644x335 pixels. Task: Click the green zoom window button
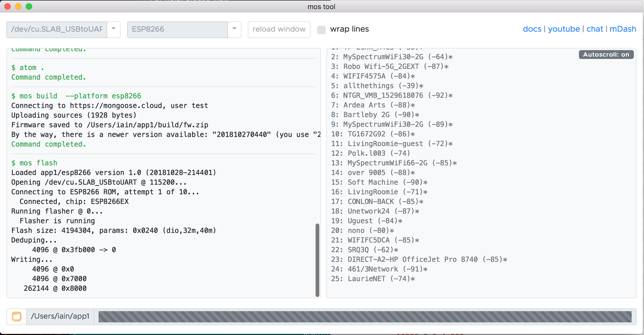(29, 6)
